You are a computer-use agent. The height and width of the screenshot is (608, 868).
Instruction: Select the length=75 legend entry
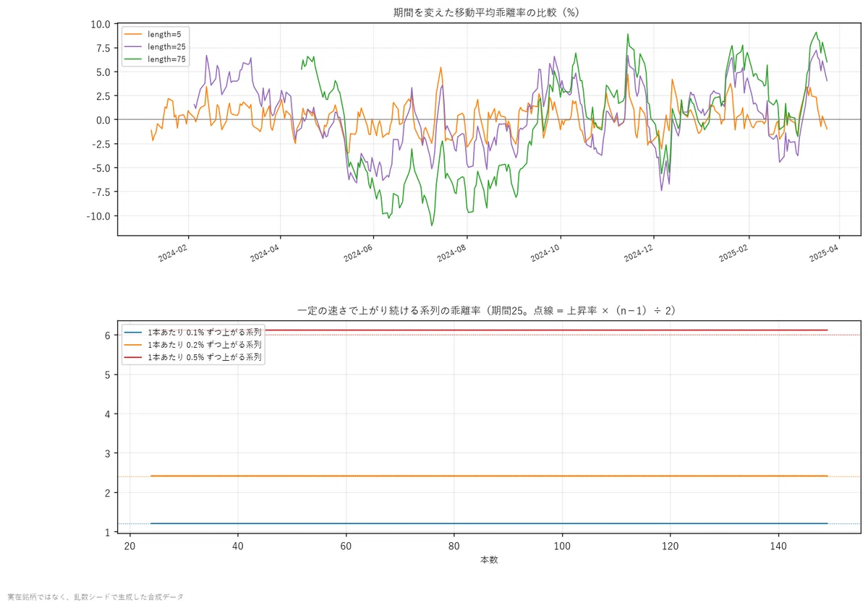(x=156, y=60)
